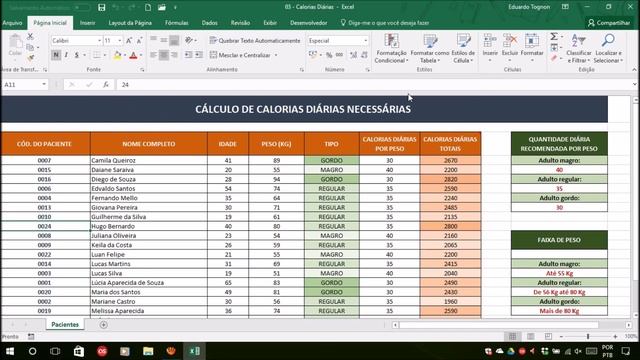
Task: Open Formatação Condicional menu
Action: point(391,49)
